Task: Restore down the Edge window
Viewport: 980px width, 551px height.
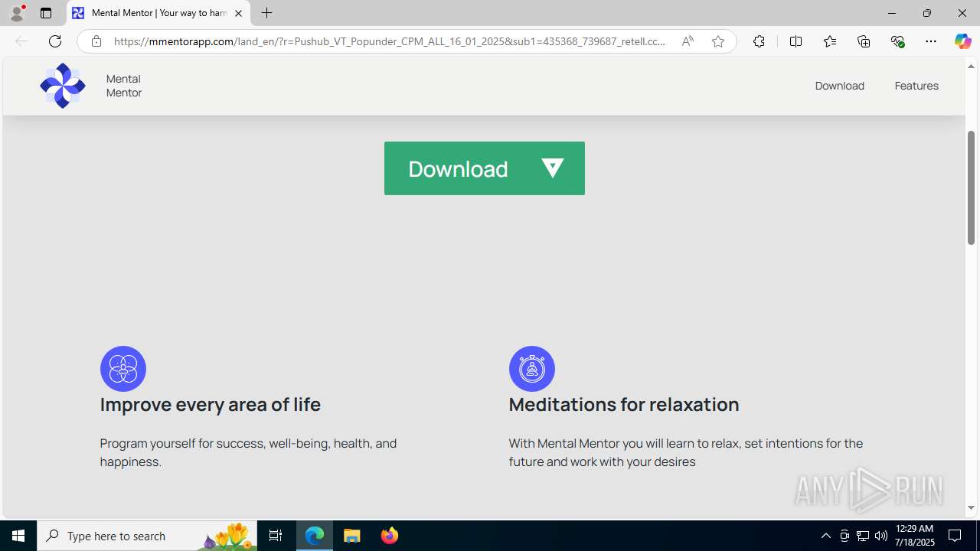Action: pyautogui.click(x=927, y=13)
